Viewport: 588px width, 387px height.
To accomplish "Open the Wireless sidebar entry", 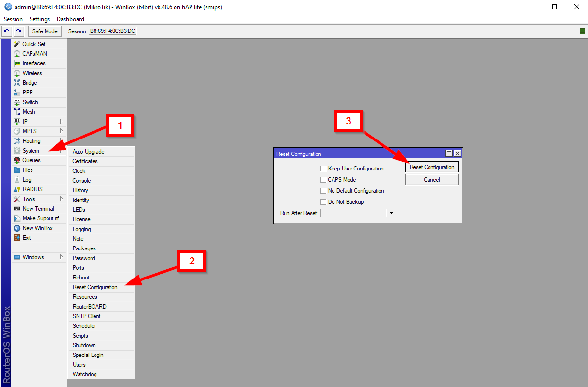I will 39,73.
